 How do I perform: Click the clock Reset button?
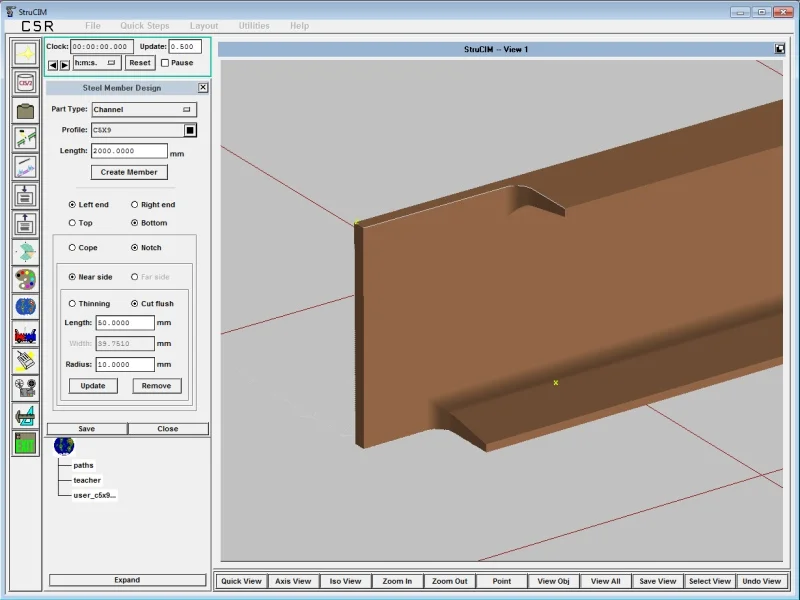pos(140,63)
